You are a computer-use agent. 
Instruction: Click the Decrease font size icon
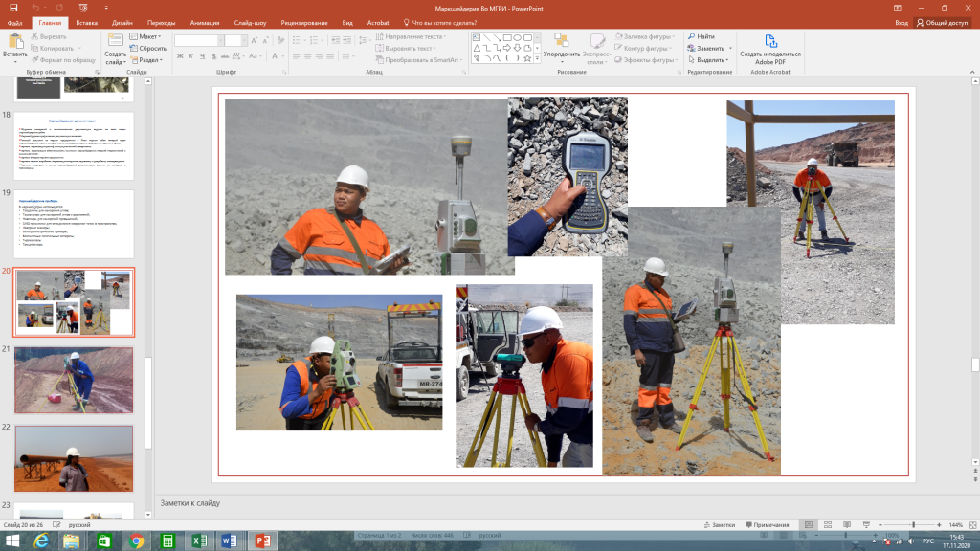point(266,40)
